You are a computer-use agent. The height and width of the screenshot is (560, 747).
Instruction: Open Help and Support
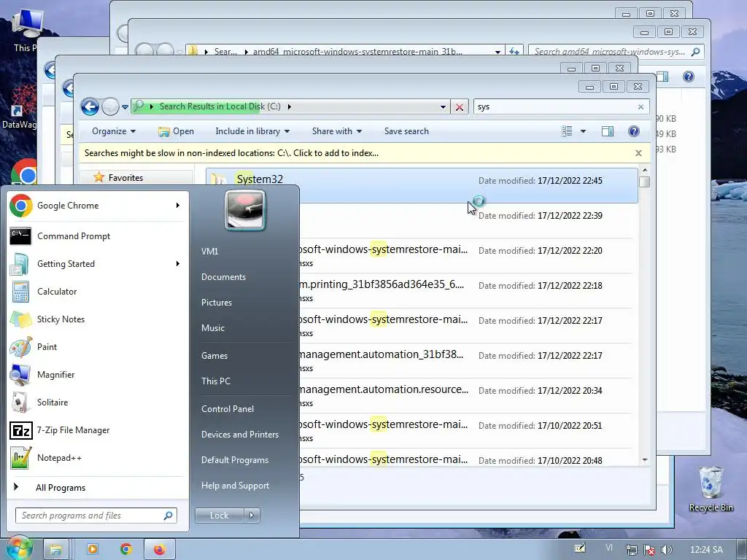236,486
